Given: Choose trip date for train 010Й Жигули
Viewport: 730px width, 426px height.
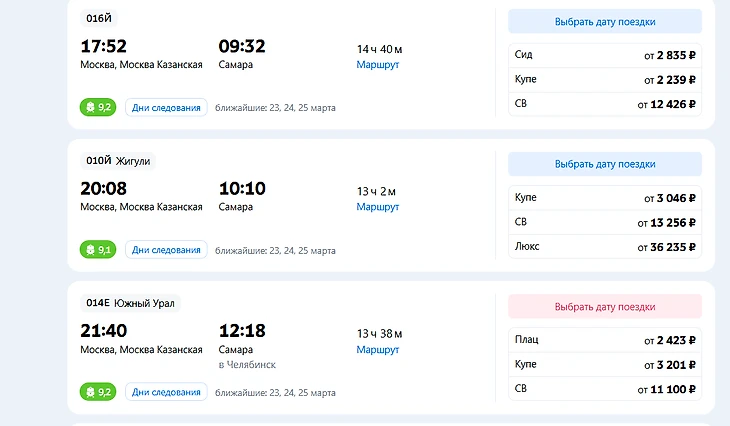Looking at the screenshot, I should (x=604, y=164).
